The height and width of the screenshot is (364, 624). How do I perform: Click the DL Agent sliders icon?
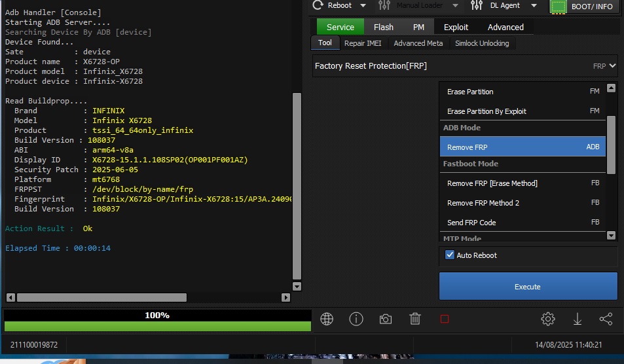click(477, 5)
